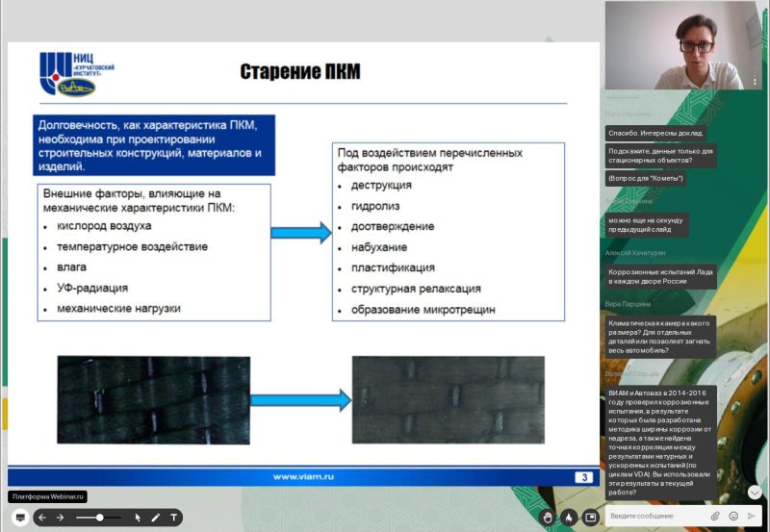Click the speaker webcam video
This screenshot has width=770, height=532.
pyautogui.click(x=683, y=44)
